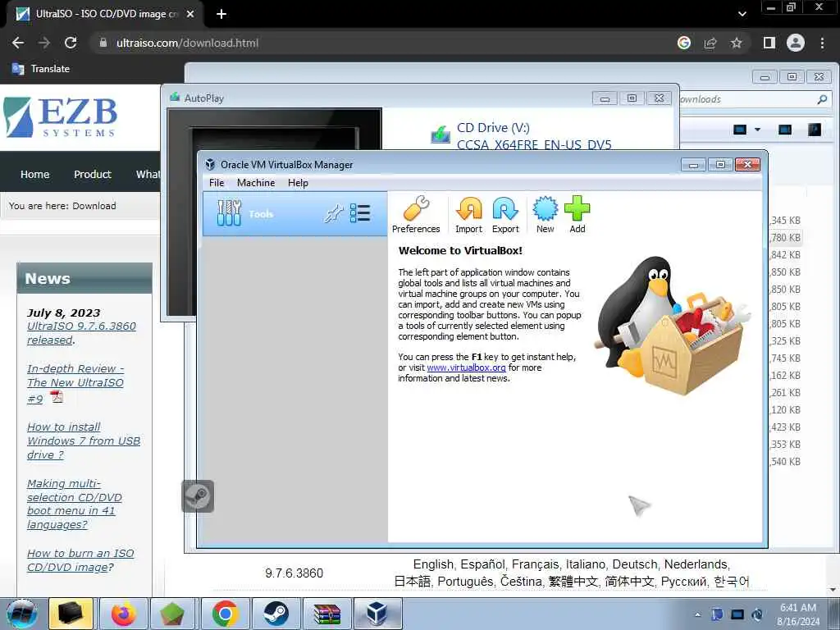This screenshot has height=630, width=840.
Task: Open Steam from the taskbar
Action: coord(276,614)
